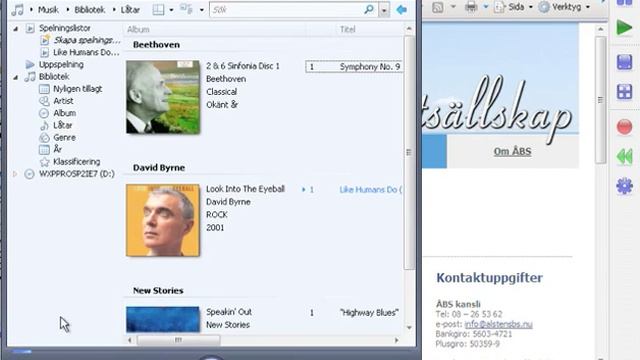This screenshot has height=360, width=640.
Task: Open the search box dropdown arrow
Action: [x=384, y=10]
